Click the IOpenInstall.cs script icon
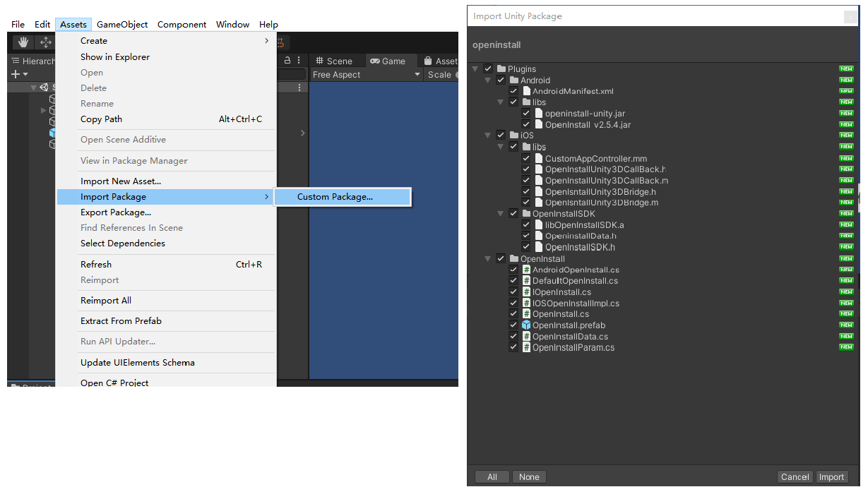Viewport: 868px width, 499px height. click(526, 292)
